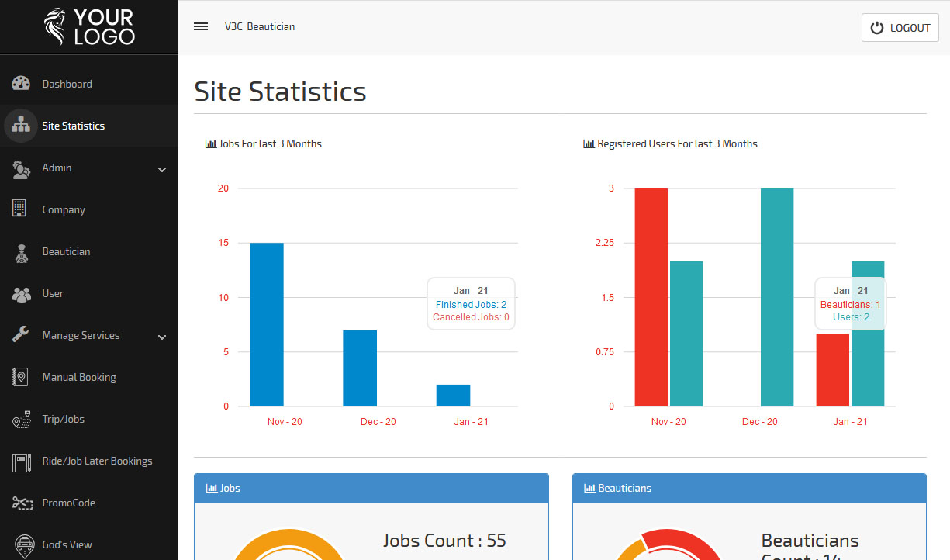
Task: Click the LOGOUT button
Action: [900, 28]
